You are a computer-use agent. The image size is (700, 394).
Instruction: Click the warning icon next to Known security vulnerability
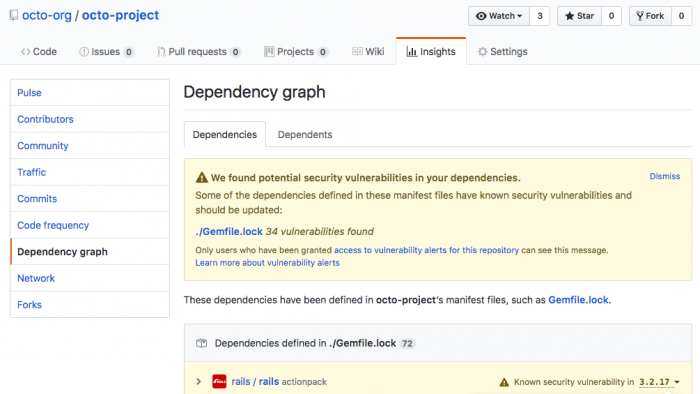tap(504, 382)
